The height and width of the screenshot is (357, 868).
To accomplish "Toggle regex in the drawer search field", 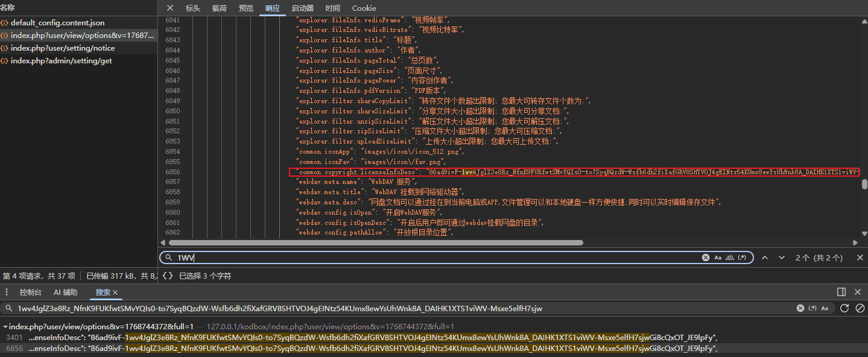I will coord(813,308).
